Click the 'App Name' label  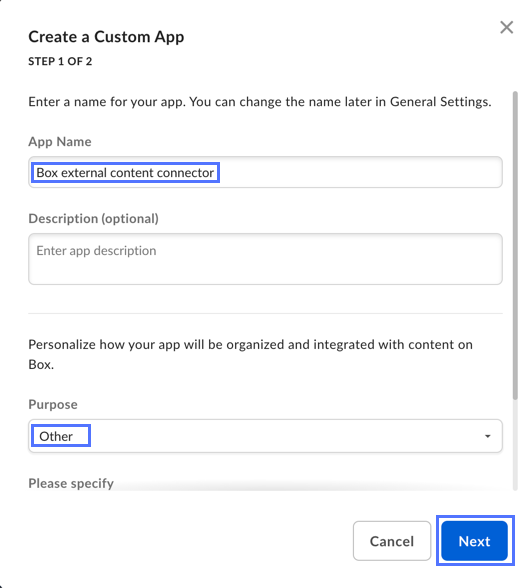pos(60,142)
